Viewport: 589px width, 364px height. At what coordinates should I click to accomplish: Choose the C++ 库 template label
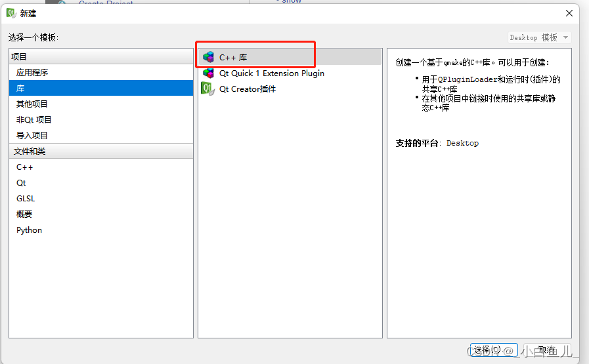[x=233, y=58]
